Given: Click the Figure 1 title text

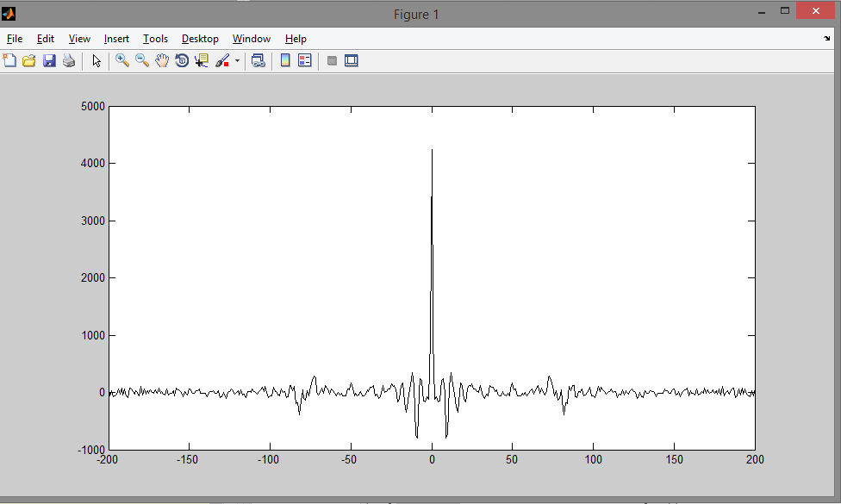Looking at the screenshot, I should [416, 15].
